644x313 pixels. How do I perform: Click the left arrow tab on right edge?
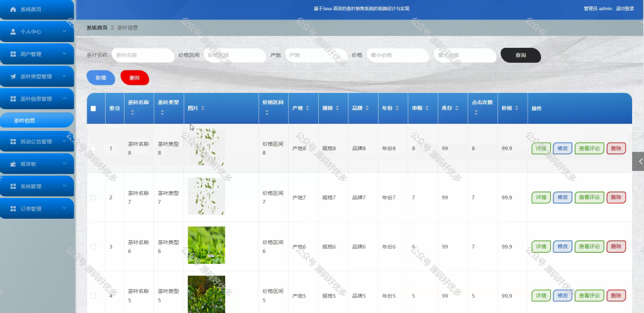pyautogui.click(x=638, y=162)
